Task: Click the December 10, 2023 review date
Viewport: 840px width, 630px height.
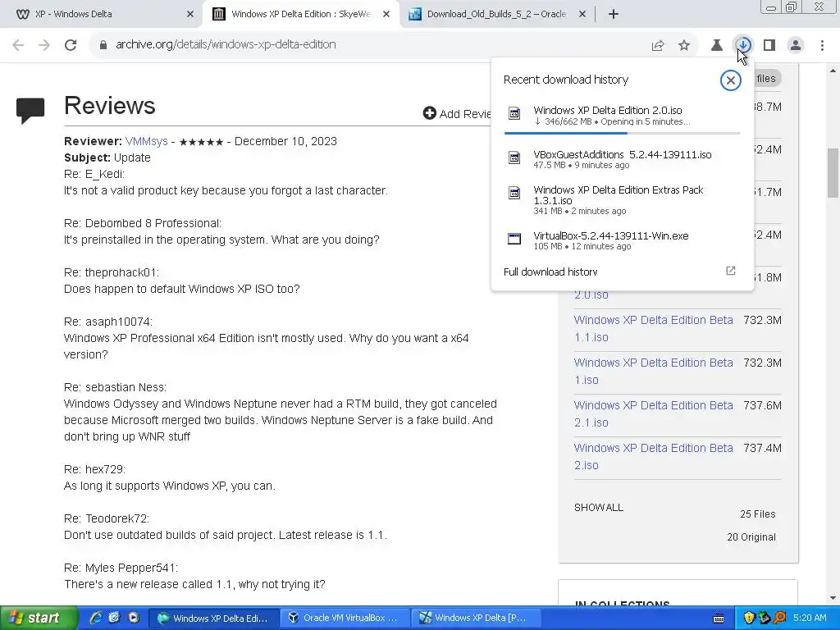Action: tap(285, 141)
